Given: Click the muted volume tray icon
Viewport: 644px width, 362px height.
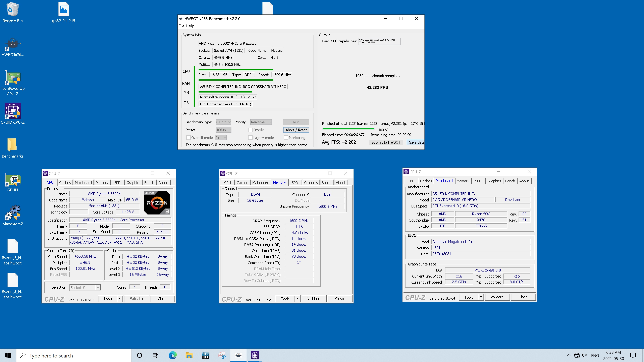Looking at the screenshot, I should pyautogui.click(x=584, y=355).
